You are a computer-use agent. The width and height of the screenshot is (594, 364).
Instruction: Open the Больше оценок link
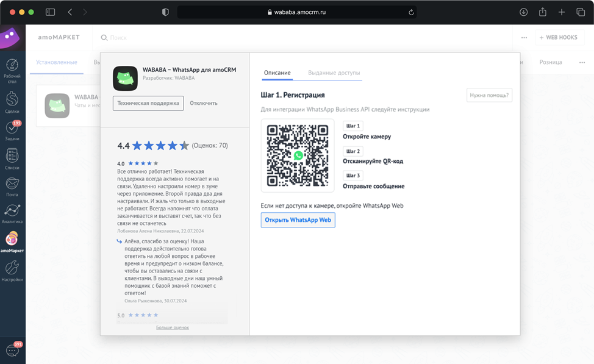coord(173,327)
